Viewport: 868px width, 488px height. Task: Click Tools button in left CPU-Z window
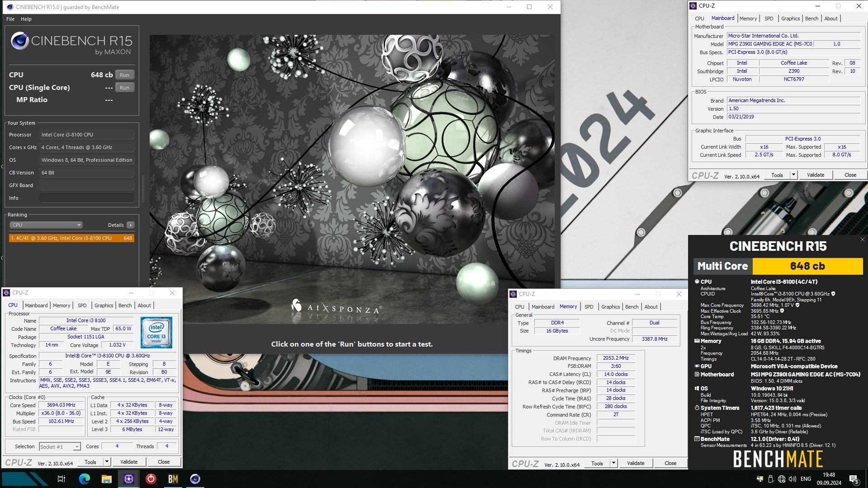[90, 462]
